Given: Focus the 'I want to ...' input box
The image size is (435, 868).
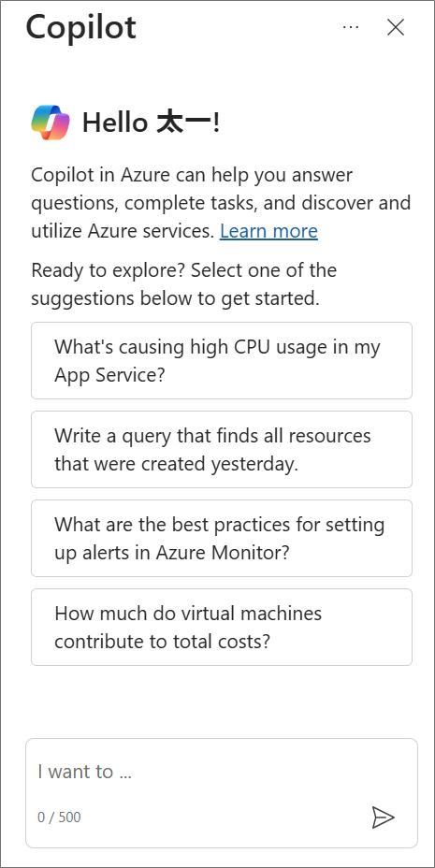Looking at the screenshot, I should click(x=222, y=772).
